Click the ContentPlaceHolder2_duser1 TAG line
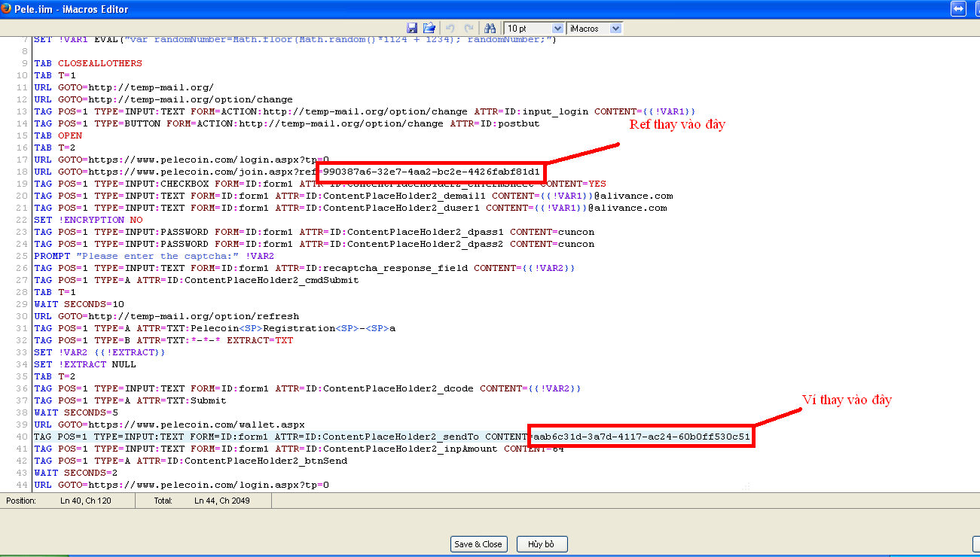 pyautogui.click(x=350, y=208)
